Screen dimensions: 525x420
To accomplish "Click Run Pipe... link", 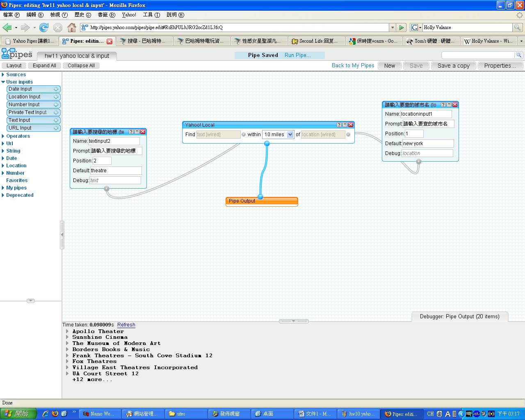I will (x=298, y=55).
